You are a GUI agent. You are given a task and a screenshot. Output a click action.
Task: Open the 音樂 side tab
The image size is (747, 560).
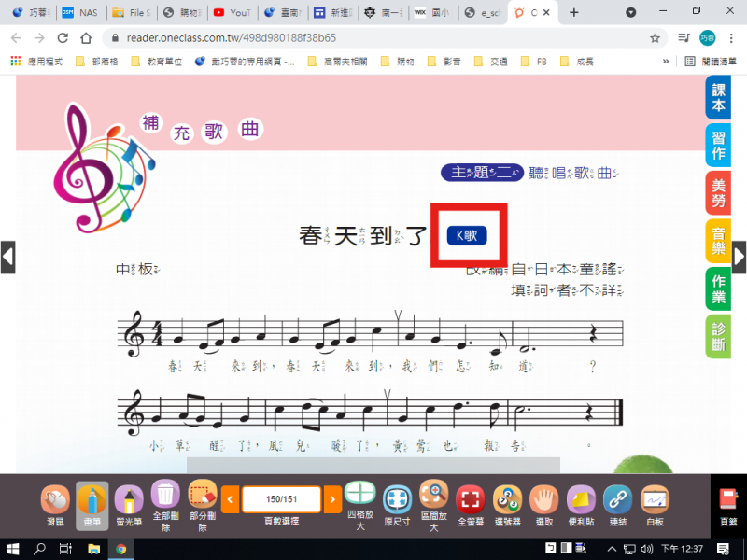point(718,240)
